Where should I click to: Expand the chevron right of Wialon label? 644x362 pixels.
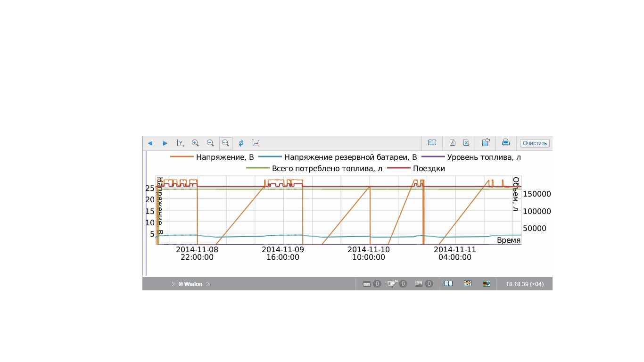(208, 284)
